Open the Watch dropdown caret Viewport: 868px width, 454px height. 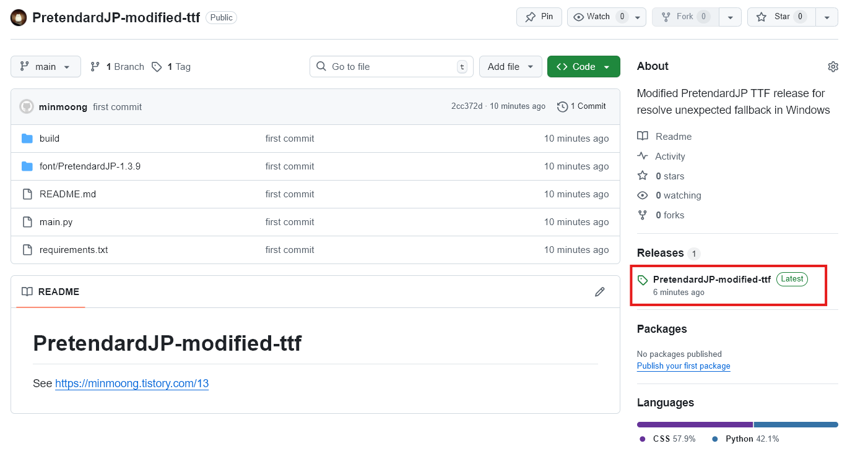pyautogui.click(x=638, y=17)
